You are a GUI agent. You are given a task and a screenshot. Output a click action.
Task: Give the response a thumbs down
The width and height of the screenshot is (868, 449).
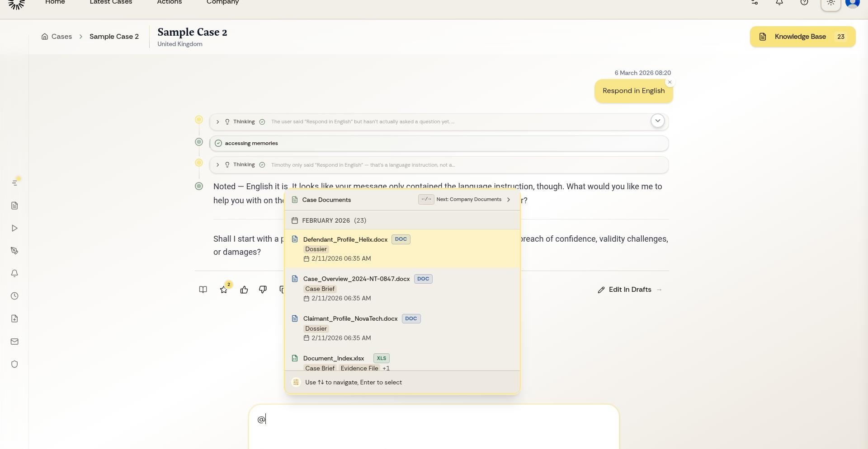point(262,290)
